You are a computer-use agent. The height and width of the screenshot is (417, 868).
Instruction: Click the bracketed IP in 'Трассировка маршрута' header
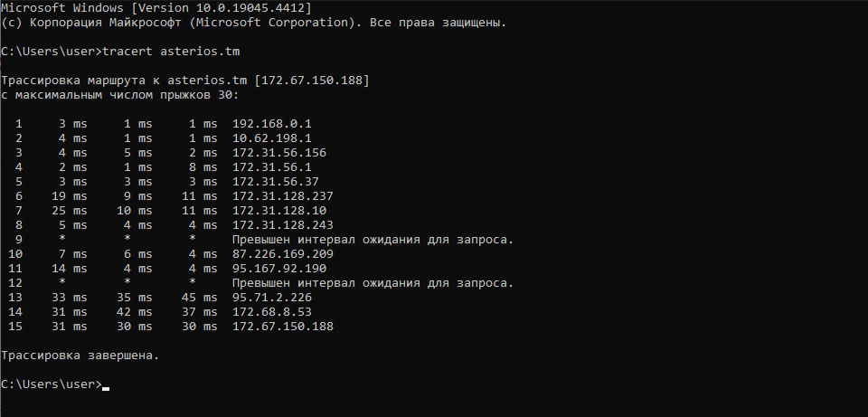pos(312,81)
